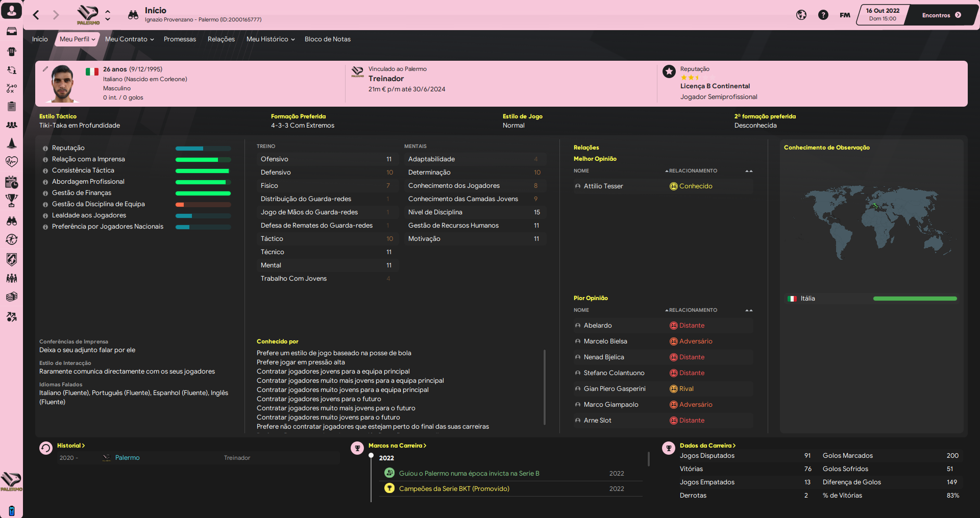Viewport: 980px width, 518px height.
Task: Open the Marcos na Carreira link
Action: [397, 446]
